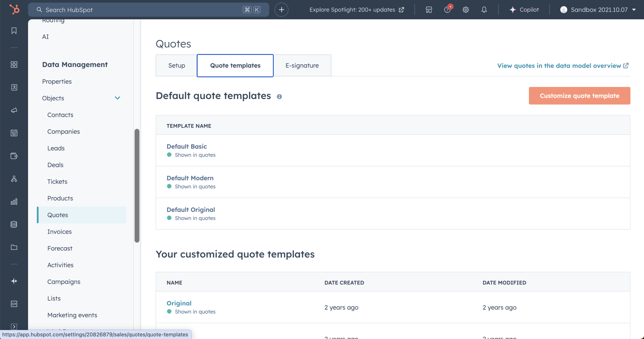Screen dimensions: 644x339
Task: Open the Marketing megaphone icon in left rail
Action: pyautogui.click(x=14, y=110)
